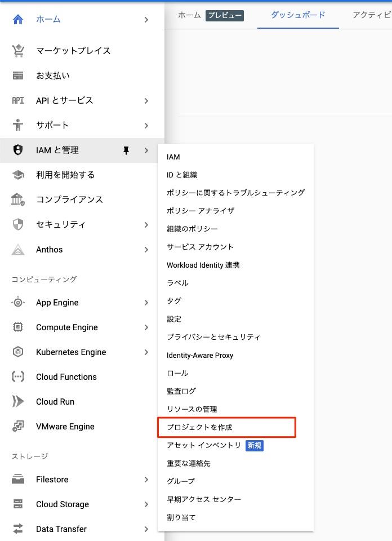
Task: Open ロール menu entry
Action: [x=177, y=373]
